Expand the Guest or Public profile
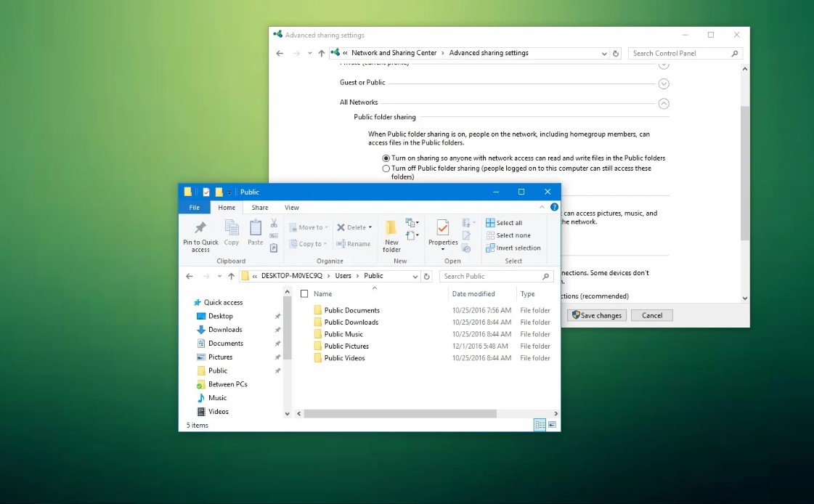The image size is (814, 504). (663, 84)
